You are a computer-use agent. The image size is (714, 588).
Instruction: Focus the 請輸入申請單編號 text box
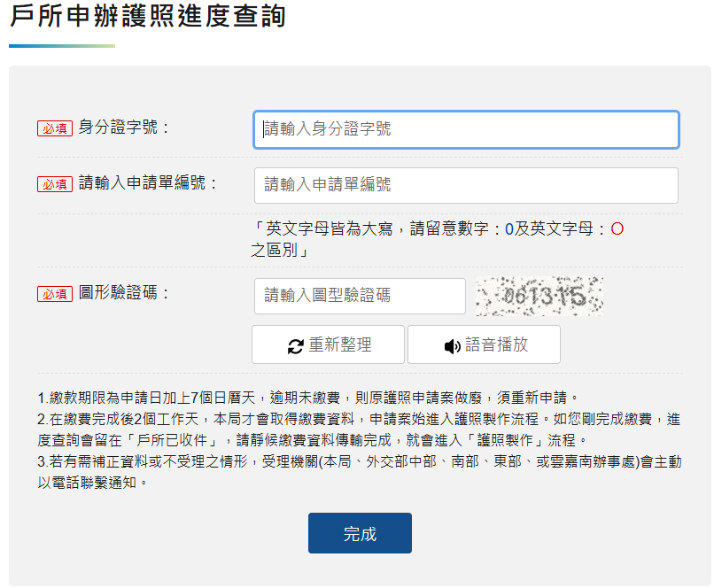(x=466, y=185)
